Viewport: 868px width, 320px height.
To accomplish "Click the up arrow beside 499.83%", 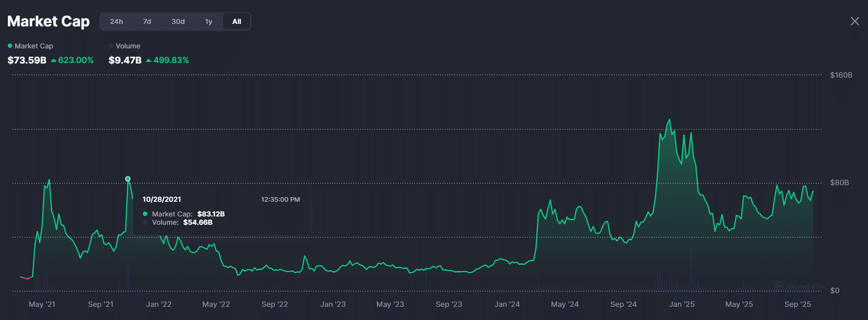I will pos(148,61).
